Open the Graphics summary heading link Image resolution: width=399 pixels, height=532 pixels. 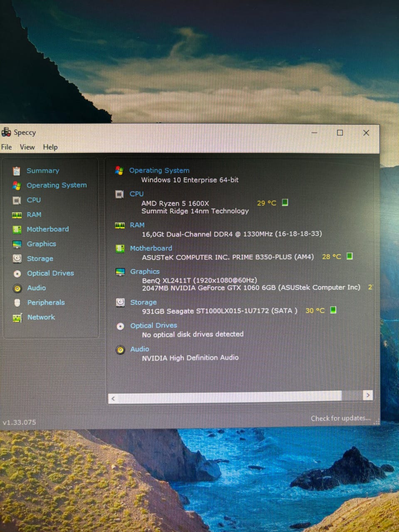145,272
